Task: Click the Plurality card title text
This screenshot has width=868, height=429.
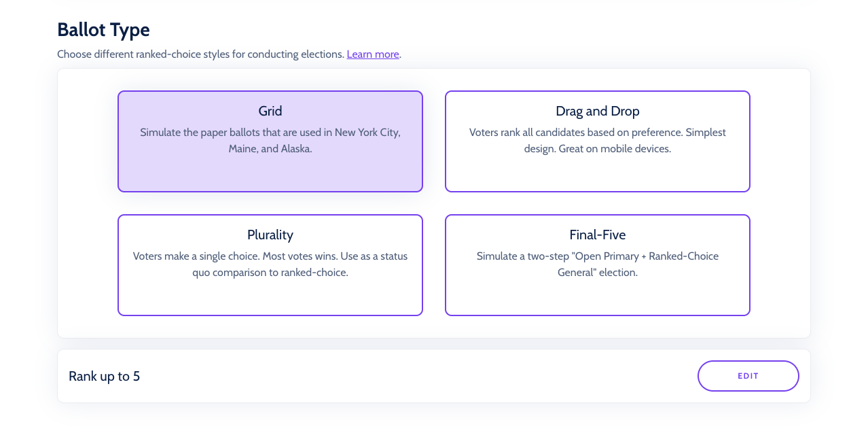Action: click(270, 235)
